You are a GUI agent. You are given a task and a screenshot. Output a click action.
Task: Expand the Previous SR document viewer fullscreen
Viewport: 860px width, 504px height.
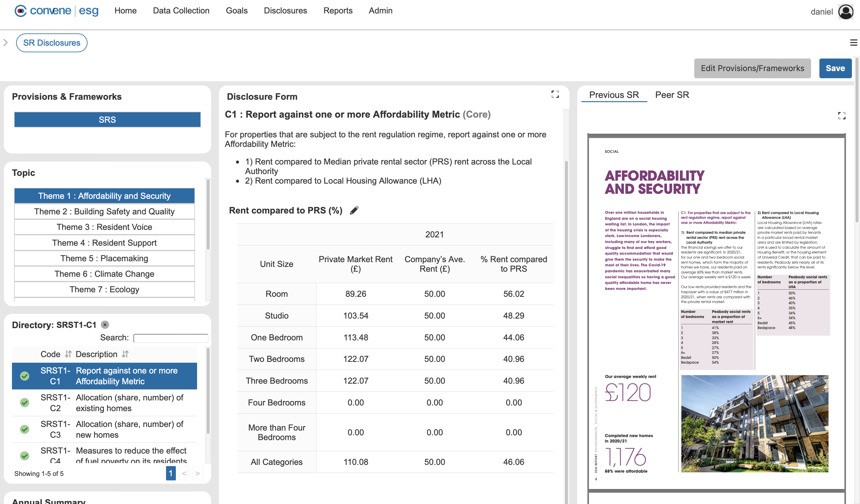coord(841,116)
